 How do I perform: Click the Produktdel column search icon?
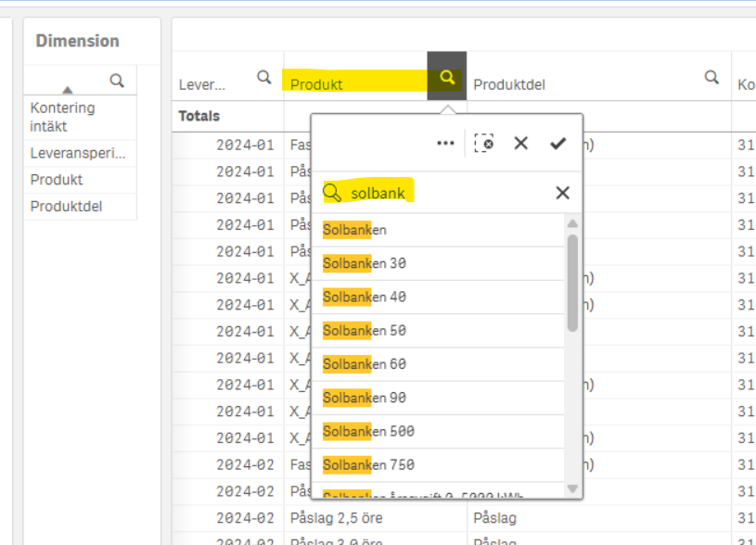click(x=711, y=78)
